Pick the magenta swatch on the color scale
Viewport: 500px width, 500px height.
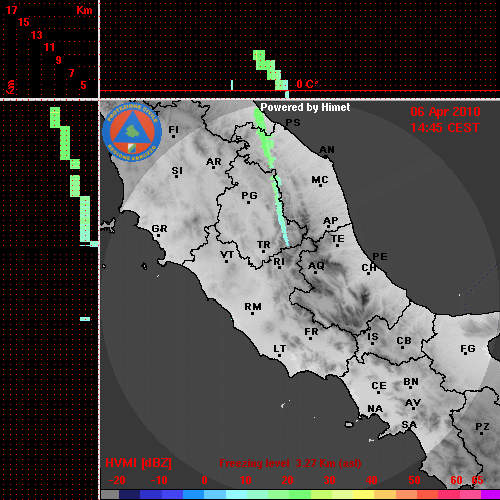(490, 494)
